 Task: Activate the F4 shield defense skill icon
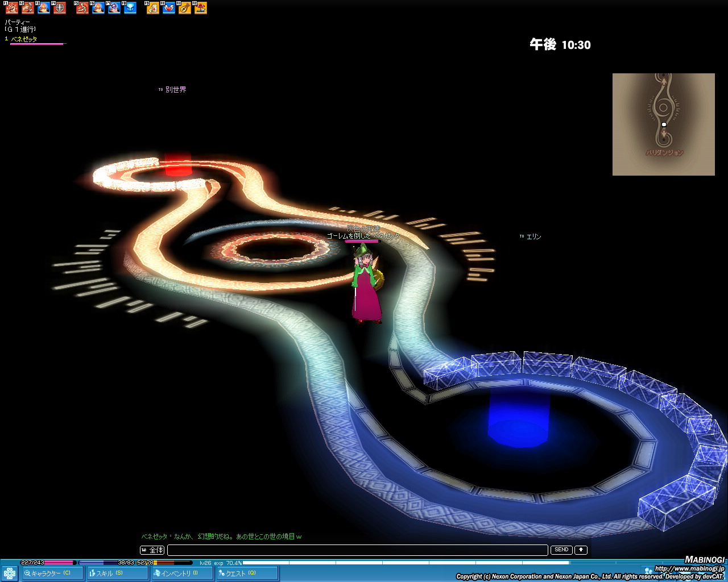click(60, 8)
